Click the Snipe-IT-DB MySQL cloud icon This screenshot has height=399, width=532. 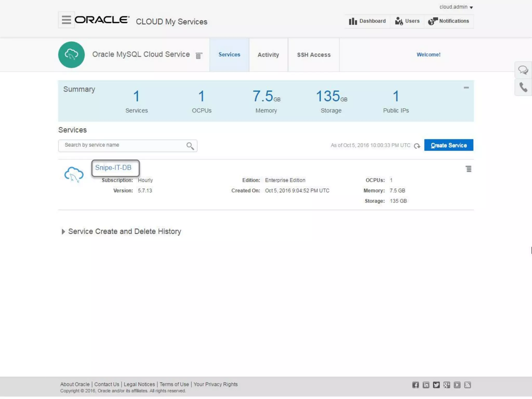point(74,175)
